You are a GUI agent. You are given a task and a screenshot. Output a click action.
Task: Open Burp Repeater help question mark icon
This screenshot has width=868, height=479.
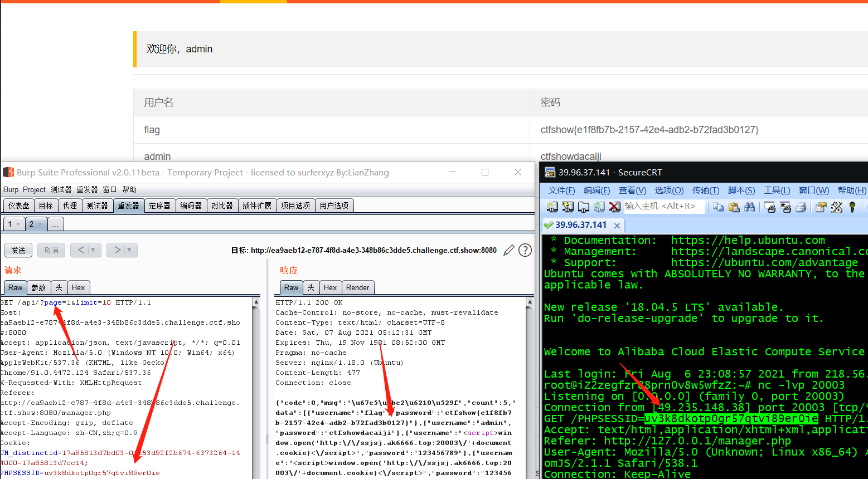click(x=525, y=250)
